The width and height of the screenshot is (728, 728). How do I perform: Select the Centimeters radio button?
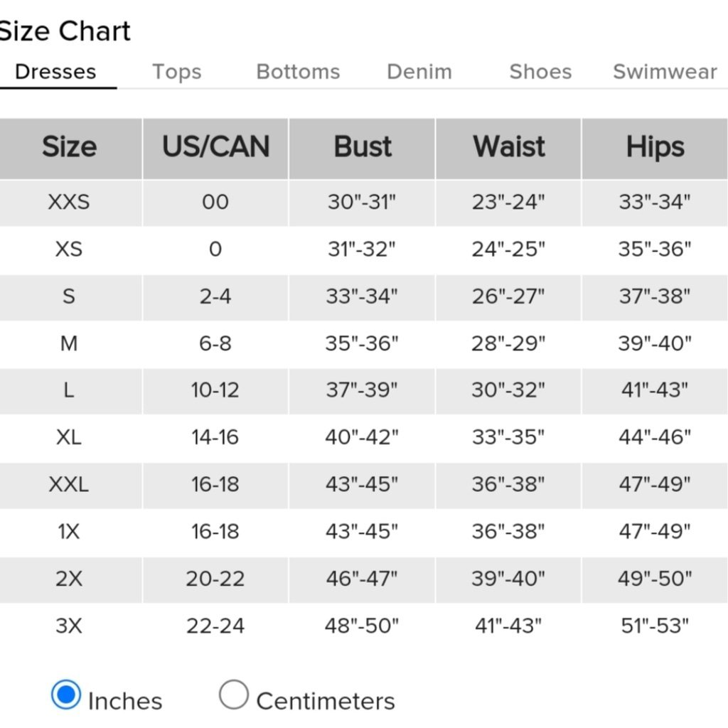point(233,695)
